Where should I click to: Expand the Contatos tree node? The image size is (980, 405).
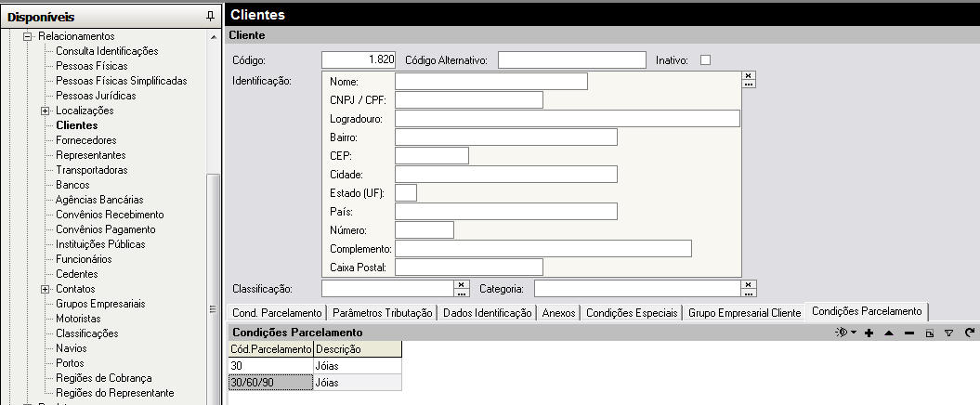click(x=45, y=289)
